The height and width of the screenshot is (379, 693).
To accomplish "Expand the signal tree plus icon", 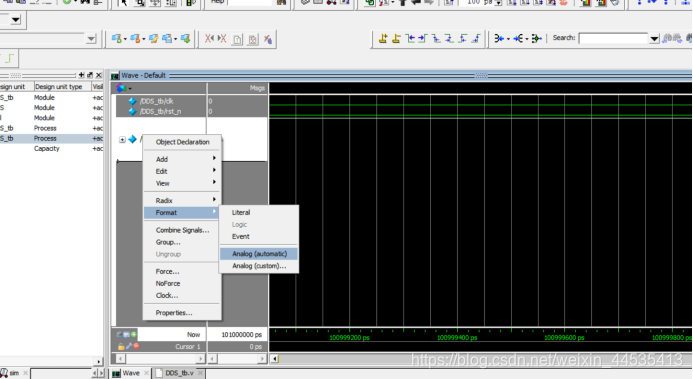I will (122, 140).
